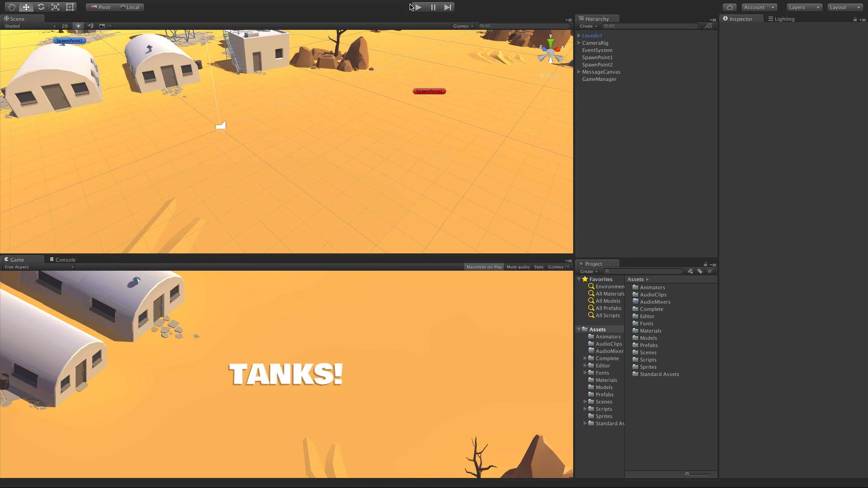Open the Shaded draw mode dropdown
Screen dimensions: 868x488
[29, 26]
